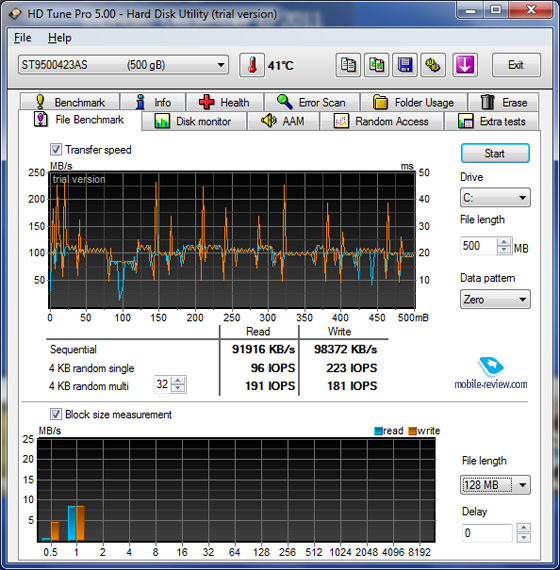The width and height of the screenshot is (560, 570).
Task: Increase the 4 KB random multi value
Action: tap(178, 380)
